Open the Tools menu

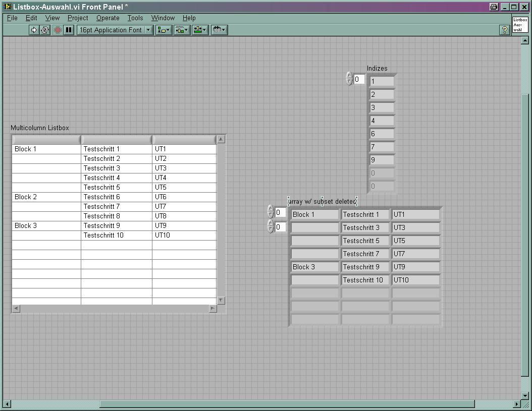pos(135,18)
